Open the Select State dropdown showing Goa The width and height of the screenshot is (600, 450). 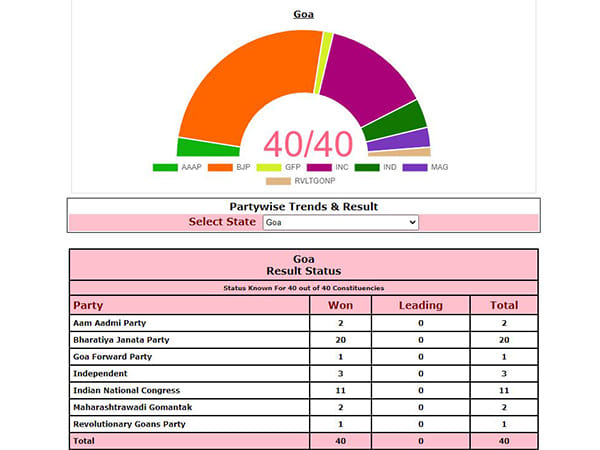tap(341, 222)
